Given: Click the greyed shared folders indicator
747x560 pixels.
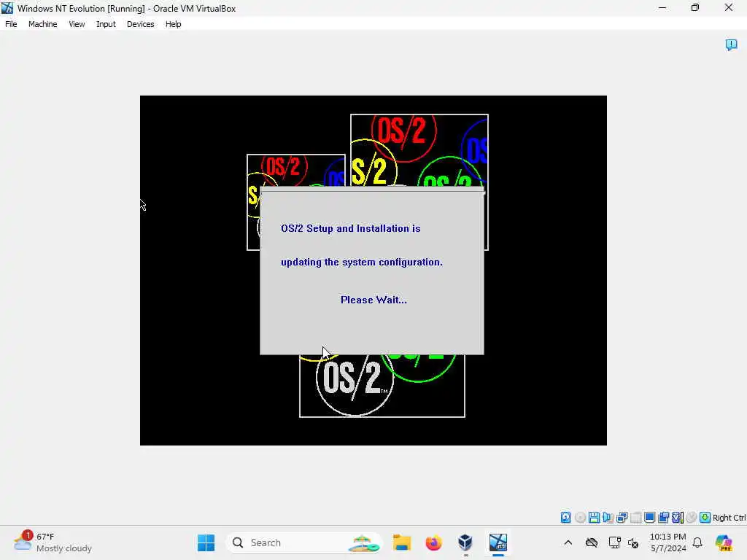Looking at the screenshot, I should point(635,517).
